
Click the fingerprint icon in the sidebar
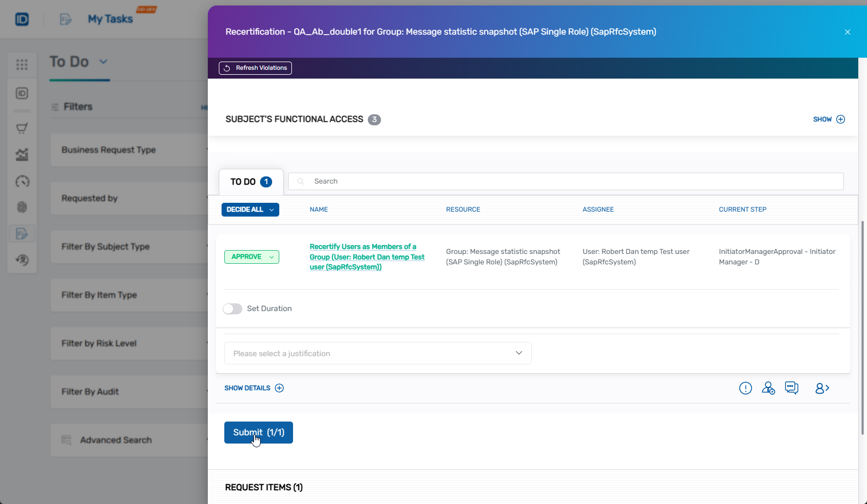(22, 207)
